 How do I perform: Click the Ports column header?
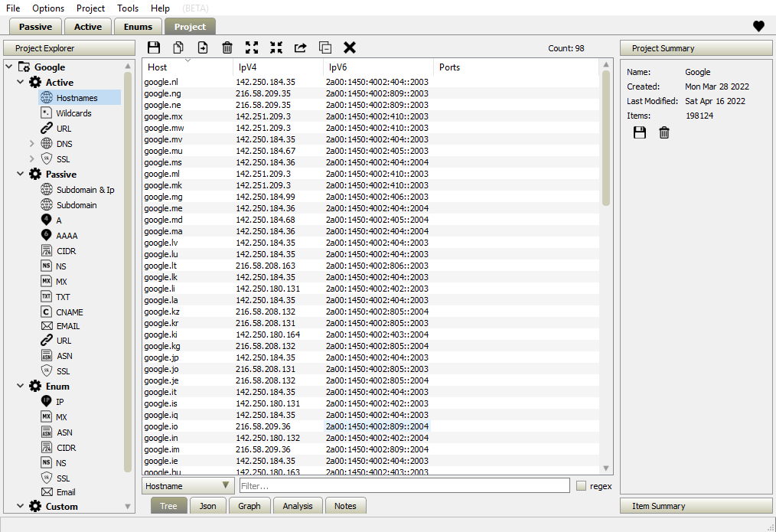516,67
